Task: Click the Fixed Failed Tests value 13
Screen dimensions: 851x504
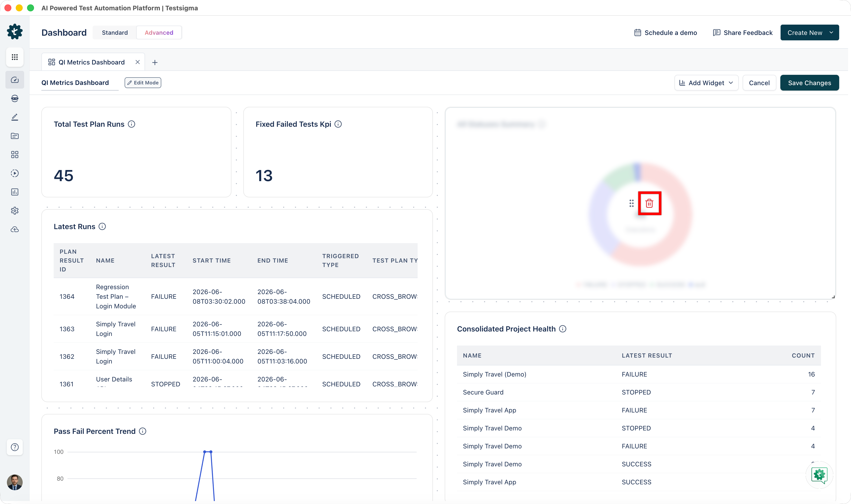Action: (x=264, y=175)
